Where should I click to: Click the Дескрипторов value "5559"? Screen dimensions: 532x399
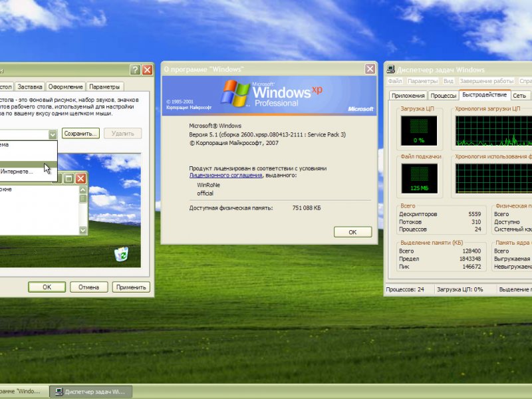tap(475, 214)
